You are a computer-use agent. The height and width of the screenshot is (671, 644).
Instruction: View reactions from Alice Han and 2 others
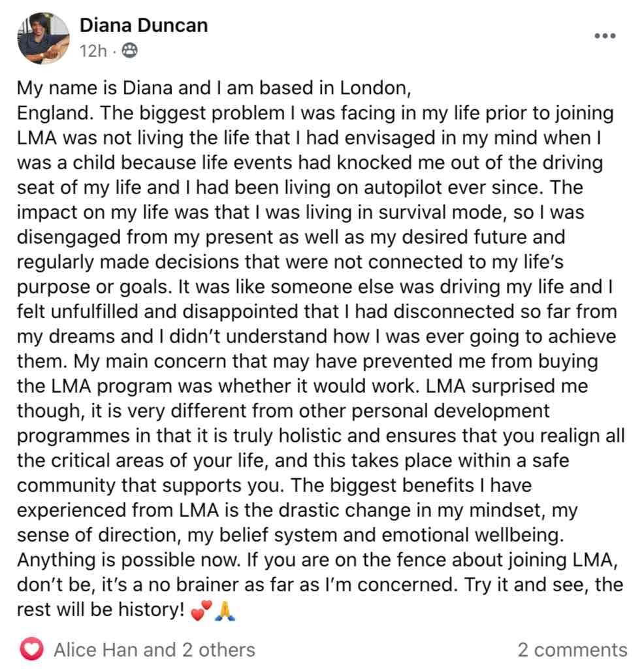(155, 650)
